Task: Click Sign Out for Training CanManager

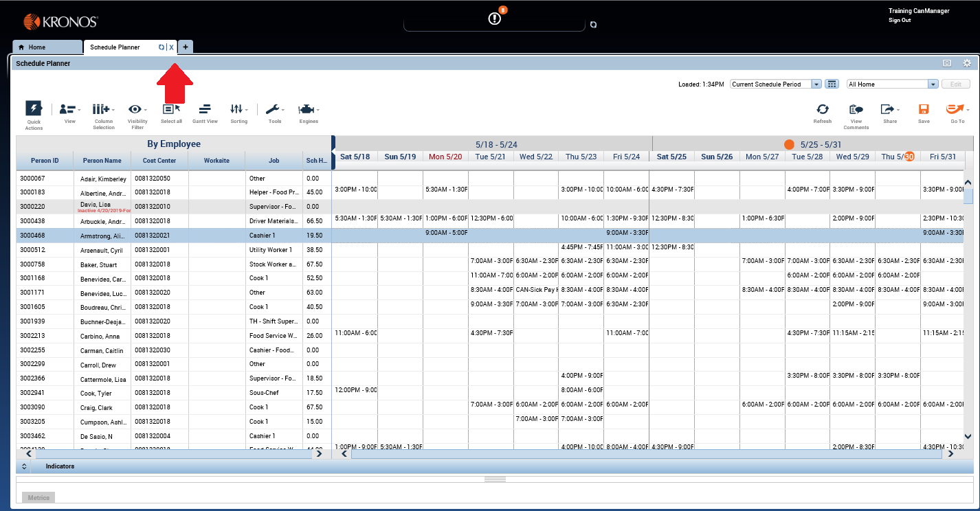Action: click(x=899, y=20)
